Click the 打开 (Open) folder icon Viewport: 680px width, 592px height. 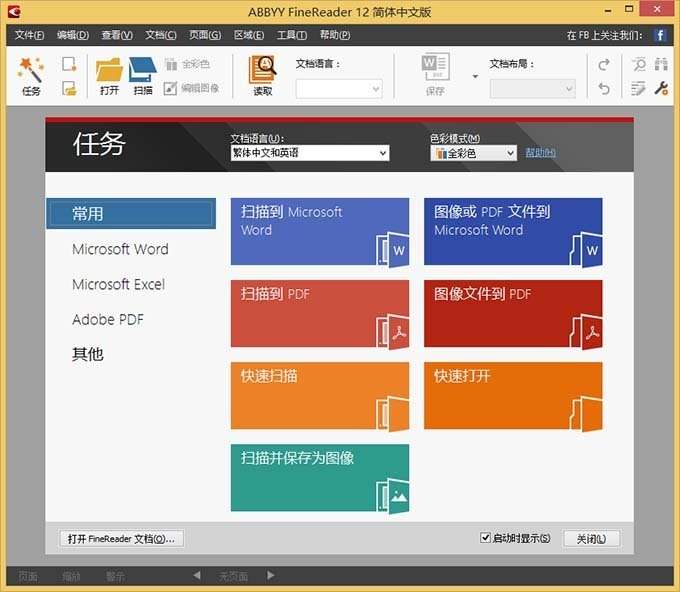109,72
